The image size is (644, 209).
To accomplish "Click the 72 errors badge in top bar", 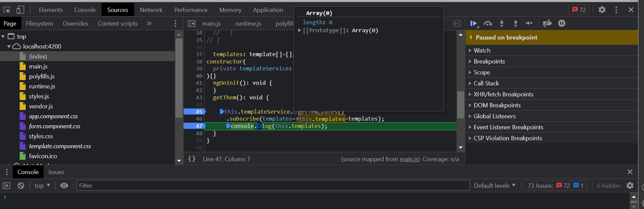I will coord(579,10).
